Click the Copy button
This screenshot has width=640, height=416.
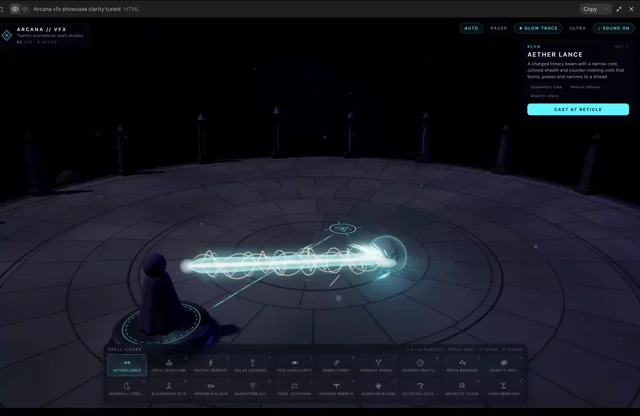coord(590,9)
